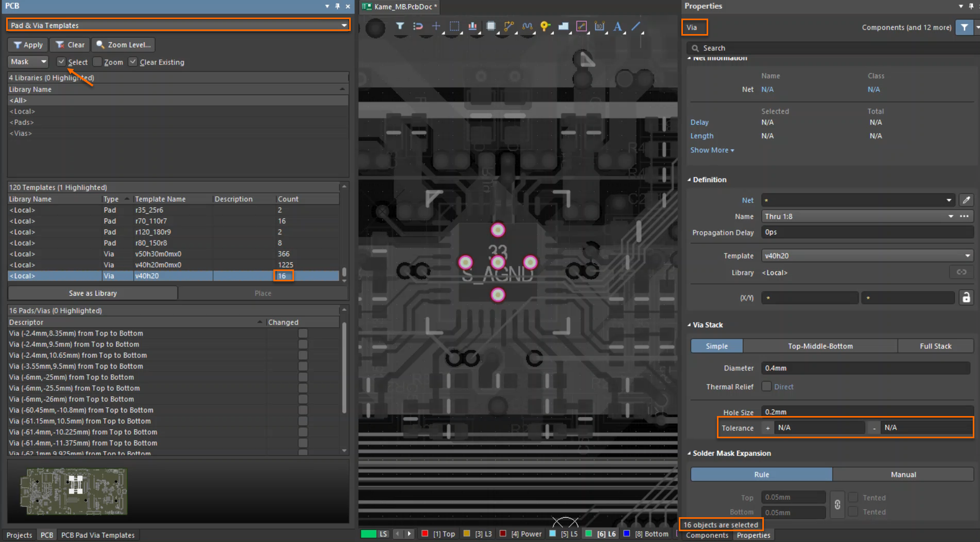Enable the Zoom checkbox
This screenshot has height=542, width=980.
tap(97, 62)
